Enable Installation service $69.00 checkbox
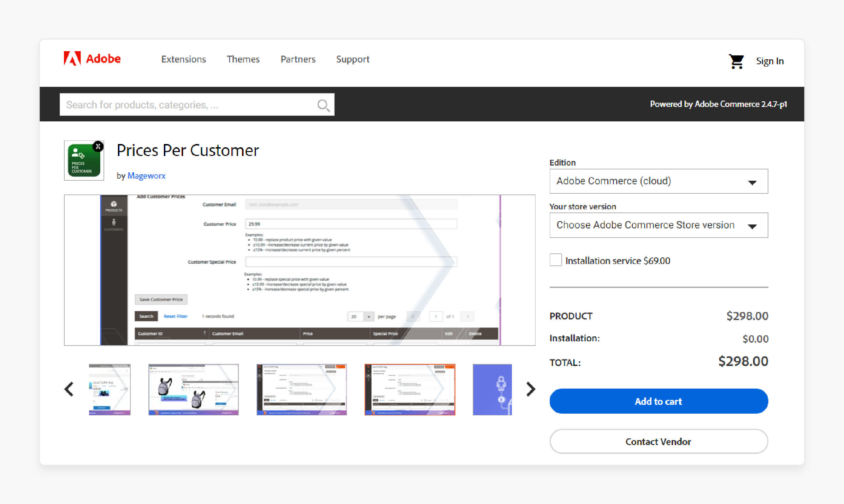 [556, 260]
